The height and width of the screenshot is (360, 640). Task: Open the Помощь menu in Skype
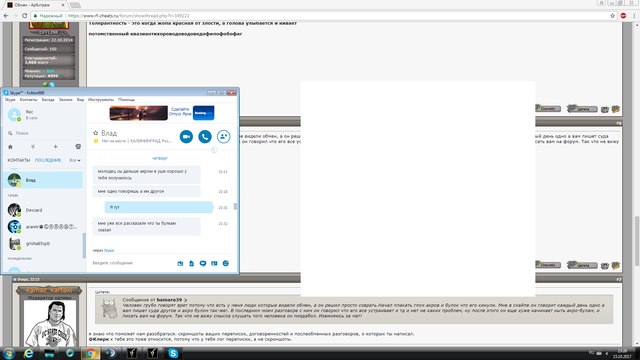[x=127, y=100]
